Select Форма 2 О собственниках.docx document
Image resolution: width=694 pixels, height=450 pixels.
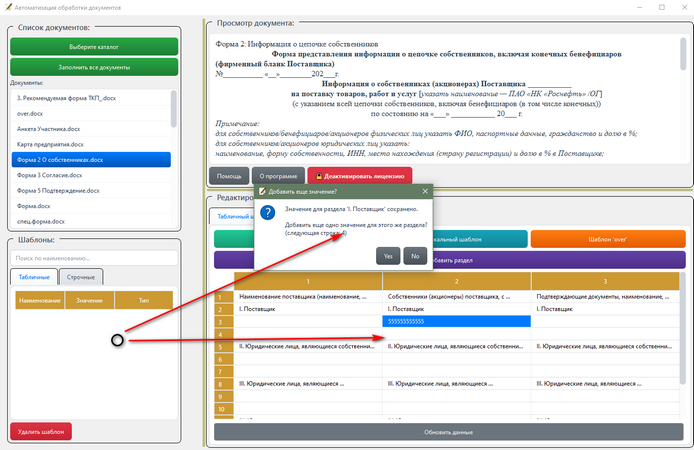click(x=91, y=160)
